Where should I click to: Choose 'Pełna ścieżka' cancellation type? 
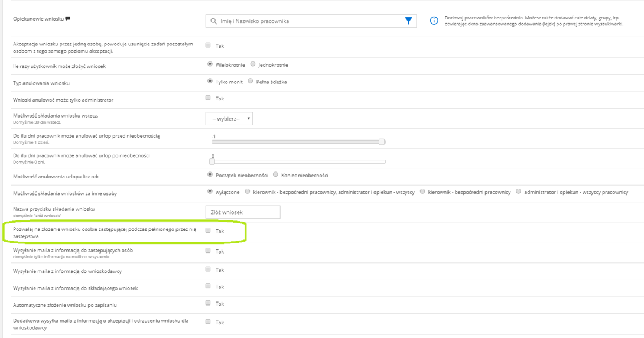(251, 81)
